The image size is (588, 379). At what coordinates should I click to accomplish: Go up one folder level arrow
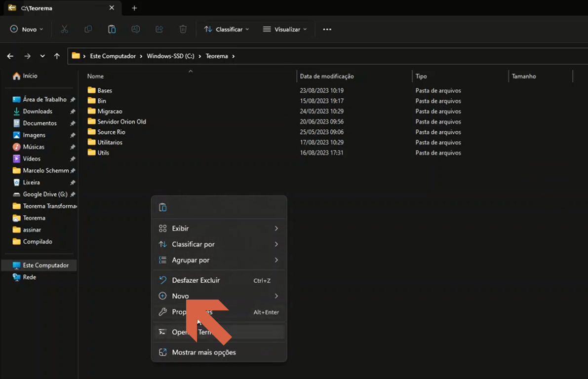click(x=57, y=56)
